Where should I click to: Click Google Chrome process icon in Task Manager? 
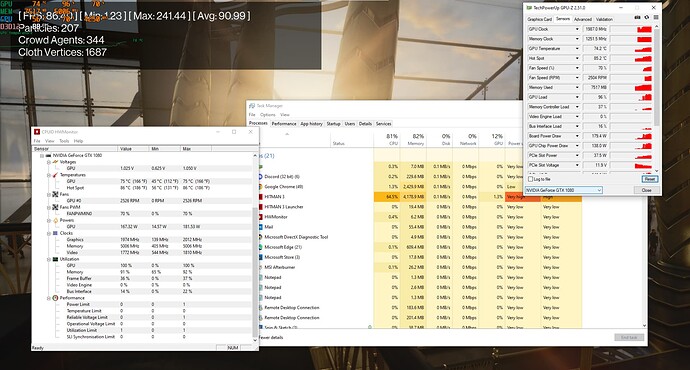pos(260,187)
